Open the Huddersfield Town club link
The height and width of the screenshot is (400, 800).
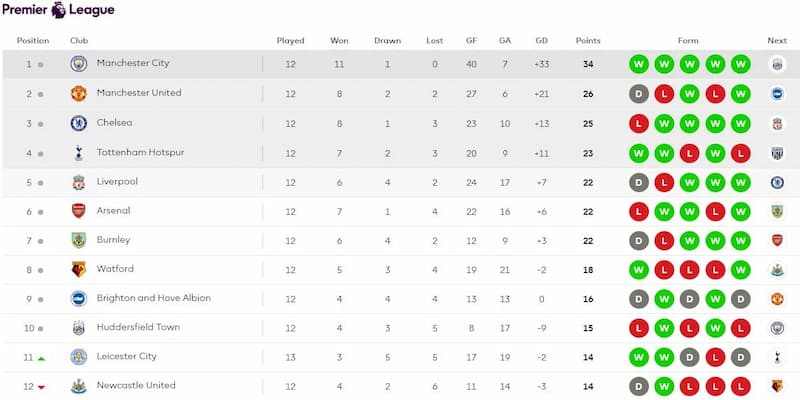click(138, 327)
